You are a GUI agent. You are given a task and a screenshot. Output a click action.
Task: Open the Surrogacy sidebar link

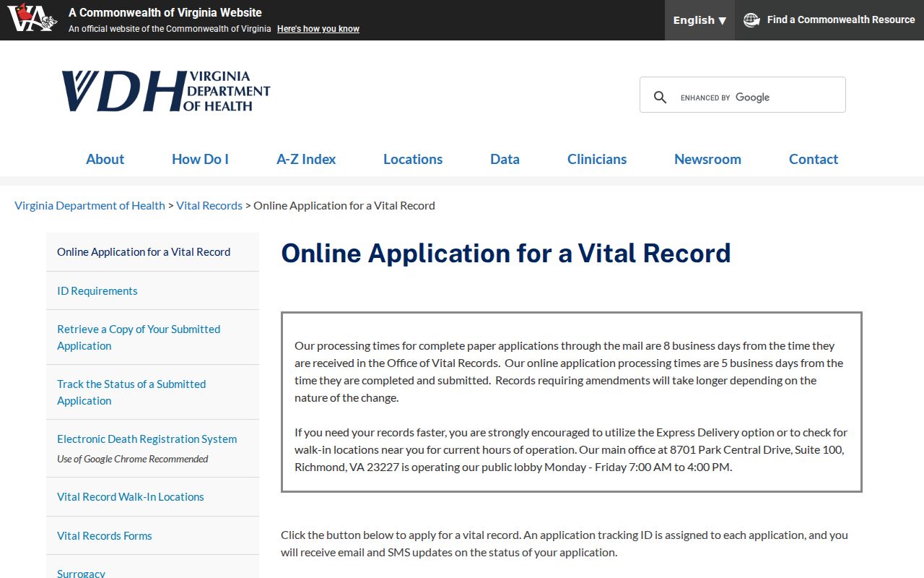click(x=81, y=574)
